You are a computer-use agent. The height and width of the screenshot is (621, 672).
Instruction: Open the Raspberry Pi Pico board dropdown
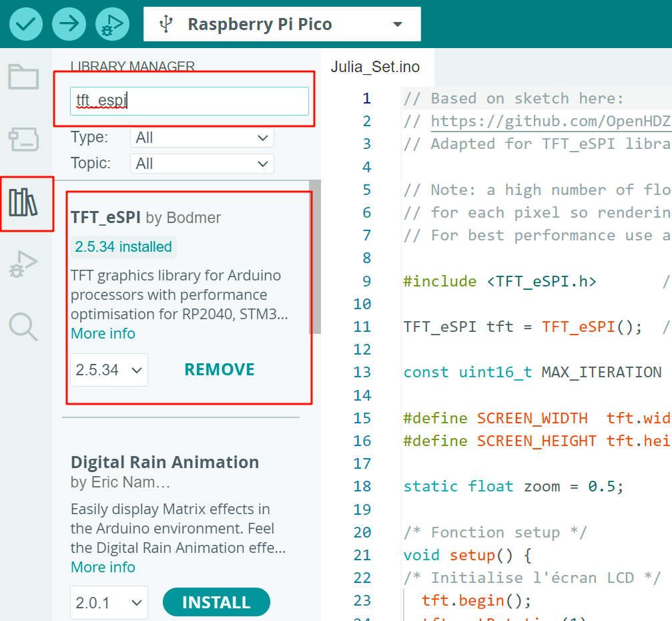coord(282,24)
